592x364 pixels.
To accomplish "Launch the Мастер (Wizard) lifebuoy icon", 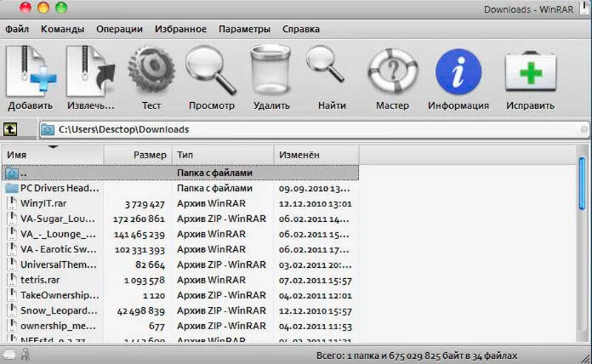I will pos(391,73).
